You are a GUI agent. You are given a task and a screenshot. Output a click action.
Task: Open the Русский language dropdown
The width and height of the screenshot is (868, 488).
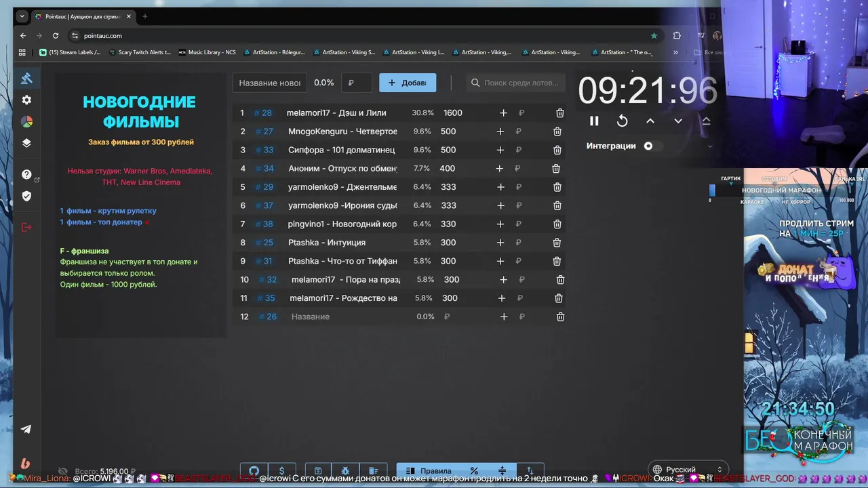(x=688, y=469)
